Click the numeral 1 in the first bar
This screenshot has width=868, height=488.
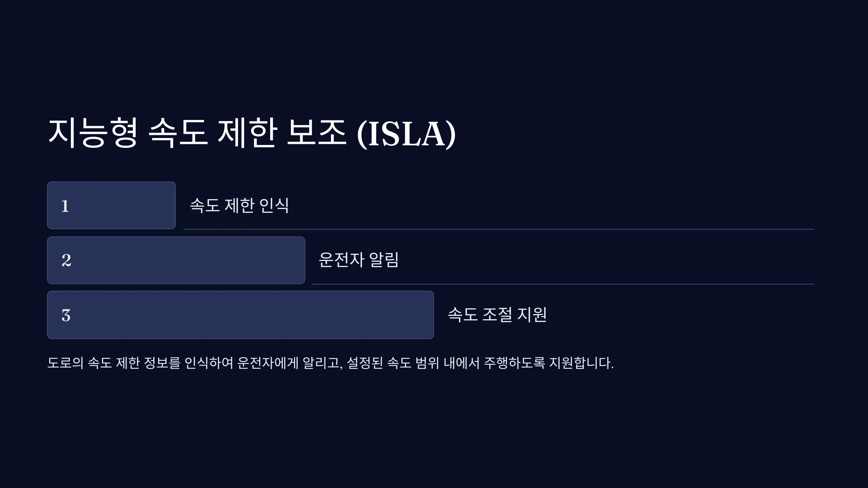pyautogui.click(x=65, y=206)
